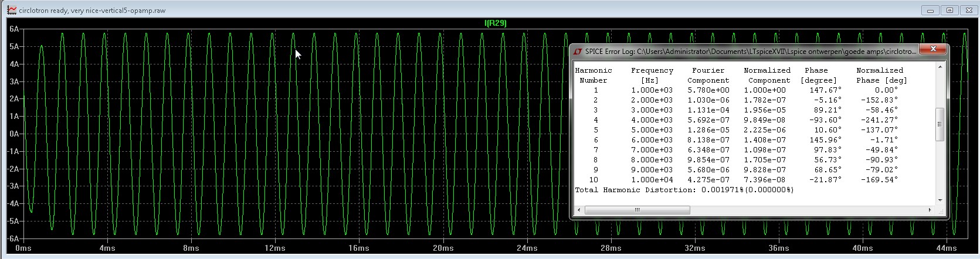Viewport: 980px width, 259px height.
Task: Click the error log scroll-right arrow
Action: pyautogui.click(x=930, y=210)
